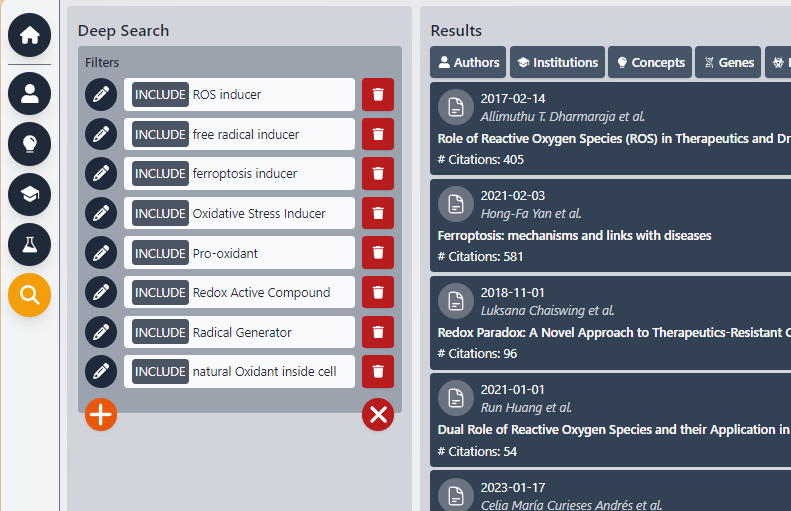Click the 2018-11-01 date text

pos(513,293)
